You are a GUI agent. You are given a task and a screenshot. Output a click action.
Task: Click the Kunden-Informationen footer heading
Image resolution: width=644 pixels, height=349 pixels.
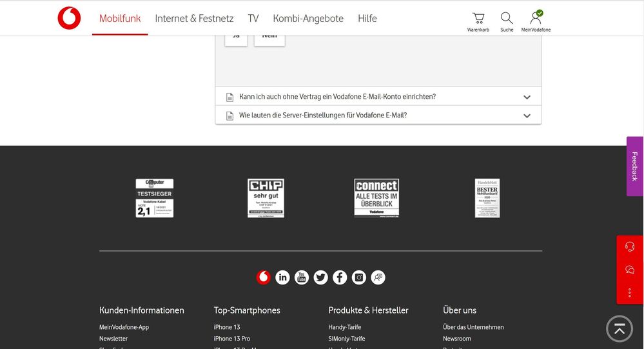(x=142, y=310)
